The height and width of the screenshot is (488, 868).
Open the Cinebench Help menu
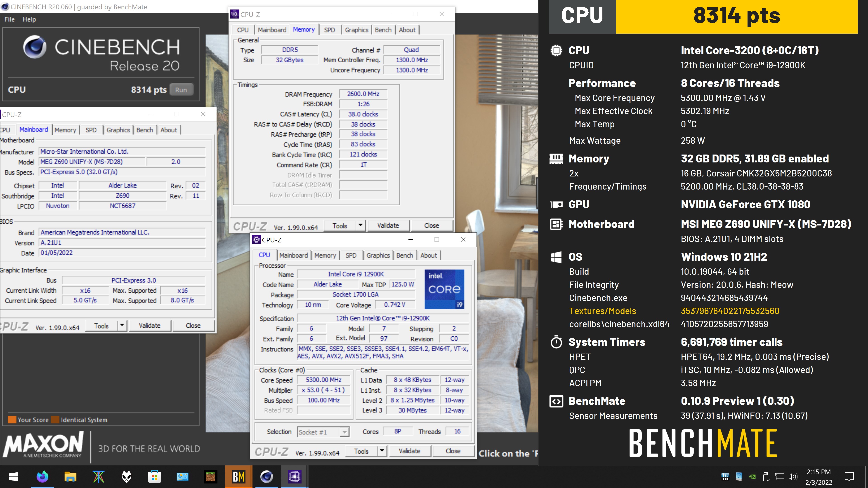[x=29, y=19]
